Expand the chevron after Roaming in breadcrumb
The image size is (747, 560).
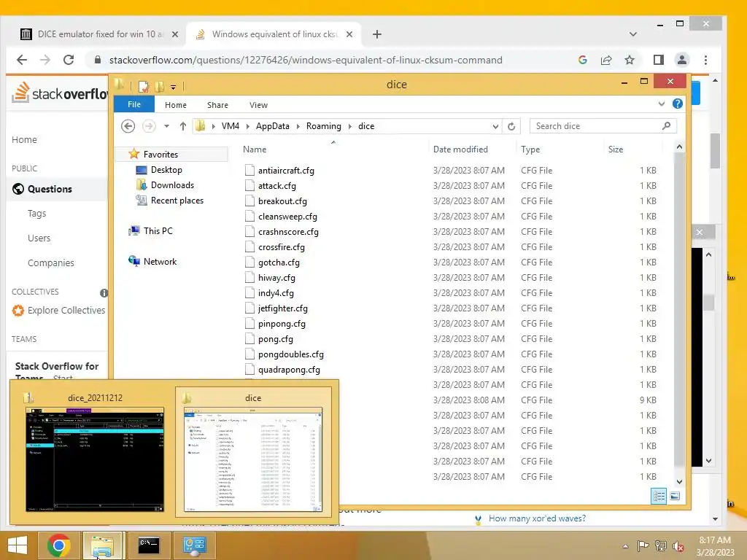350,126
